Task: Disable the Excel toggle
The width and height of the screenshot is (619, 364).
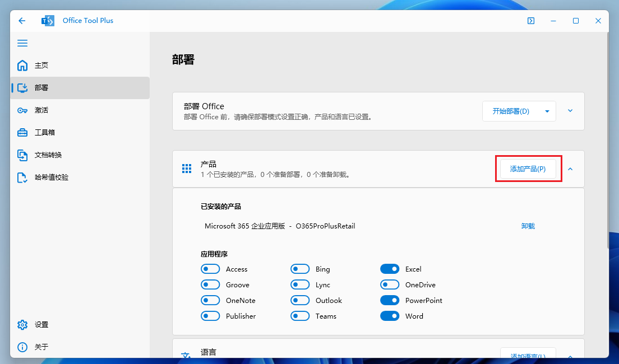Action: point(390,269)
